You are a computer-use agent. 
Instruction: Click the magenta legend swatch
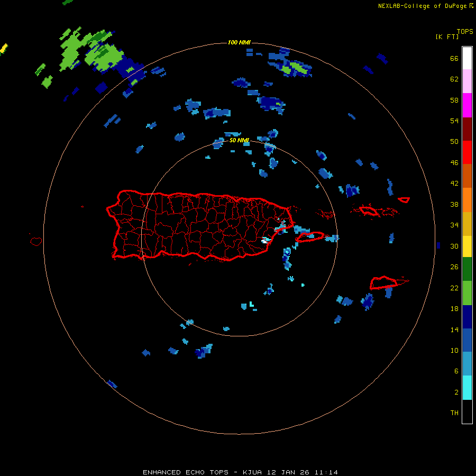(467, 105)
